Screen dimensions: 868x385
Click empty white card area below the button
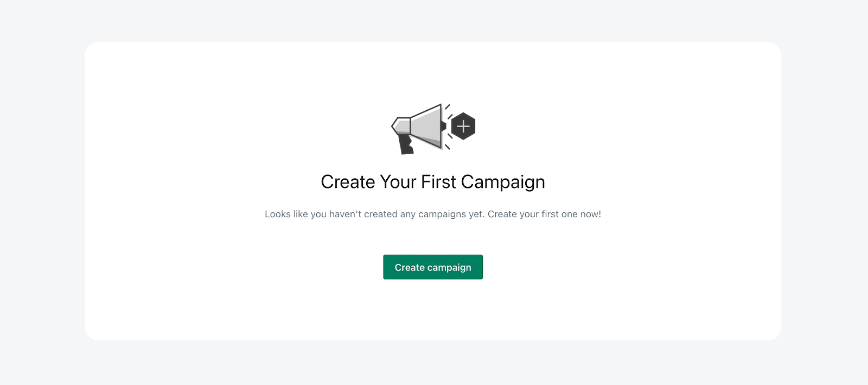433,312
